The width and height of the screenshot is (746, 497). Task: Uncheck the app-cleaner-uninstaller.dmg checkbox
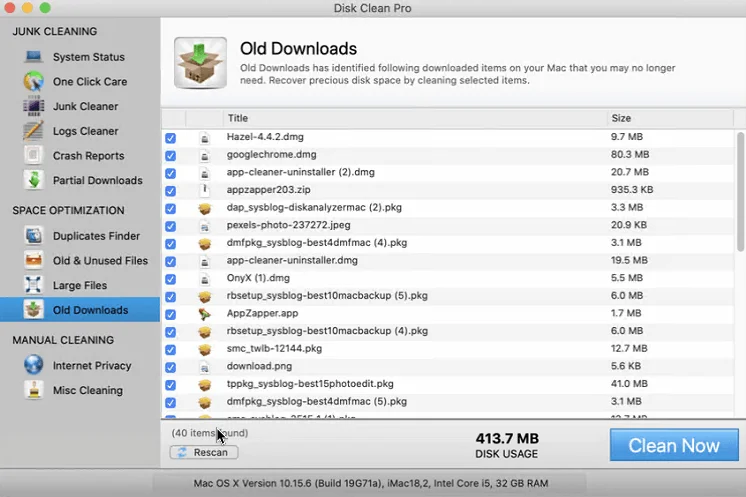[x=170, y=261]
